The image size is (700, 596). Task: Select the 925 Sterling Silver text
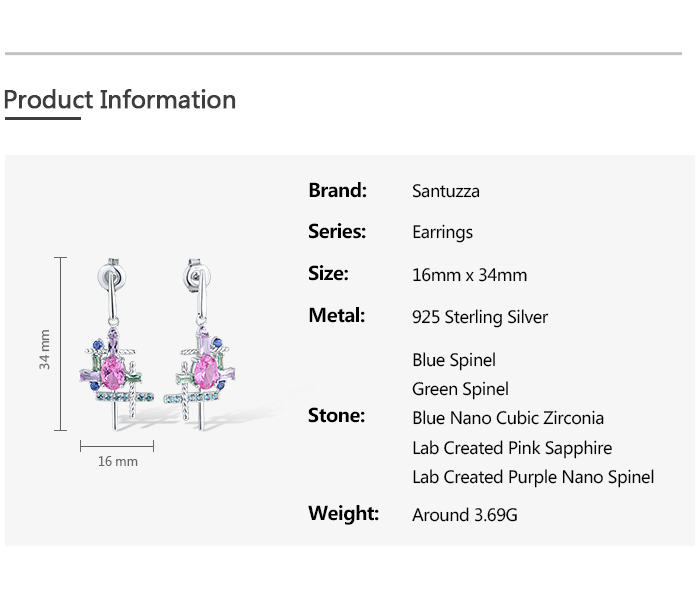480,317
